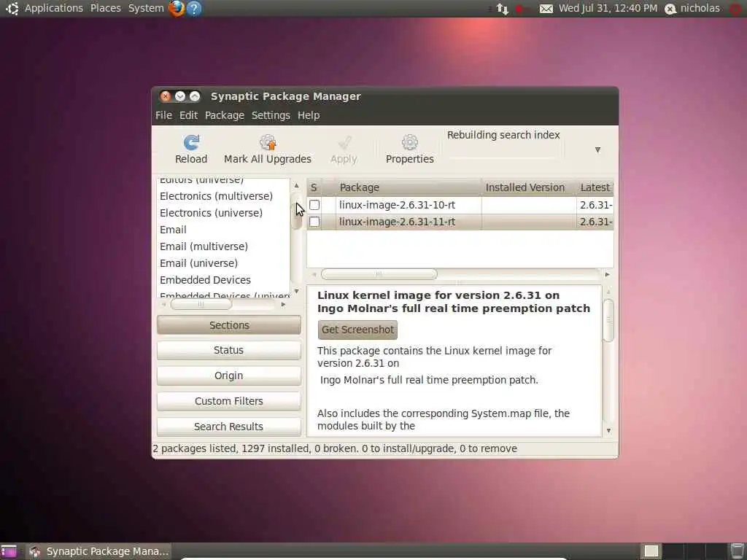Switch to the Origin filter view
Viewport: 747px width, 560px height.
point(228,376)
